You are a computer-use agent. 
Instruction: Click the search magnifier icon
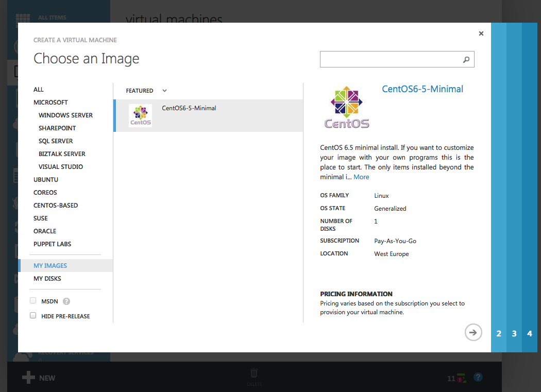pos(466,60)
